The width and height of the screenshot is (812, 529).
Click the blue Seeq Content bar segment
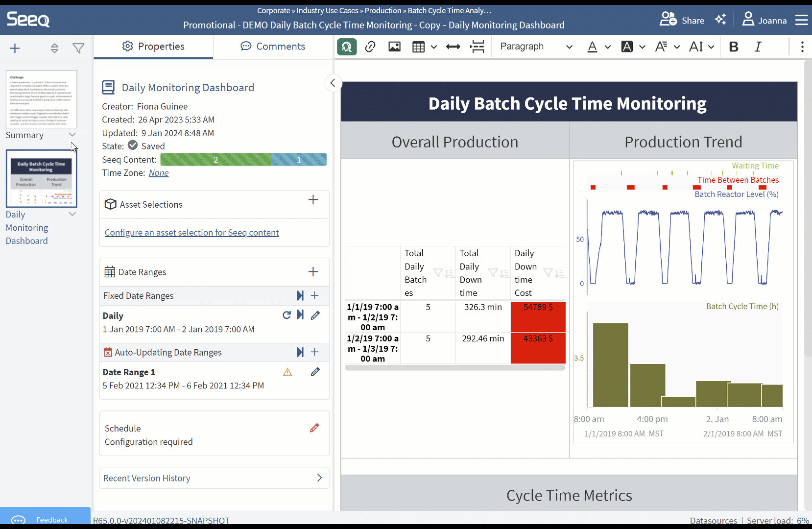coord(299,160)
